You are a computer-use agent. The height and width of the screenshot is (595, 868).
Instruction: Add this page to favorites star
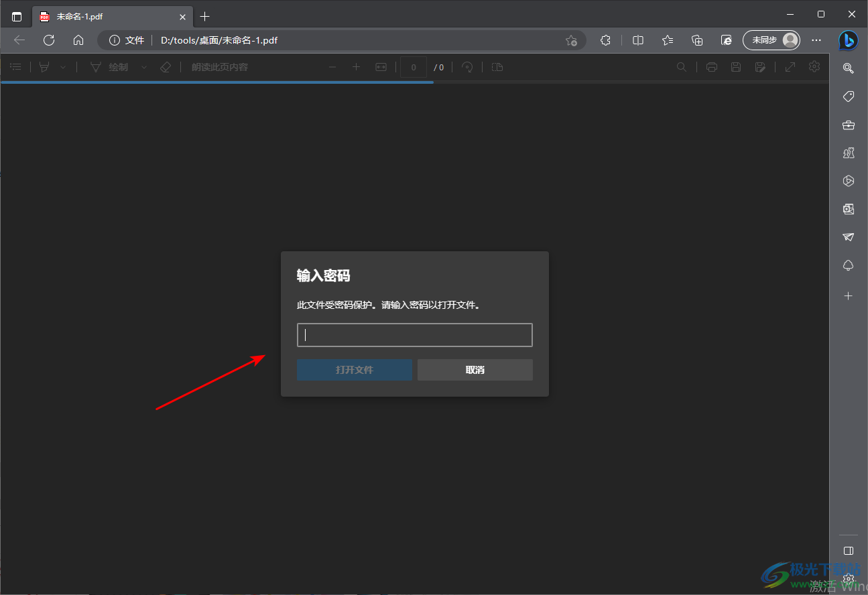click(x=571, y=40)
